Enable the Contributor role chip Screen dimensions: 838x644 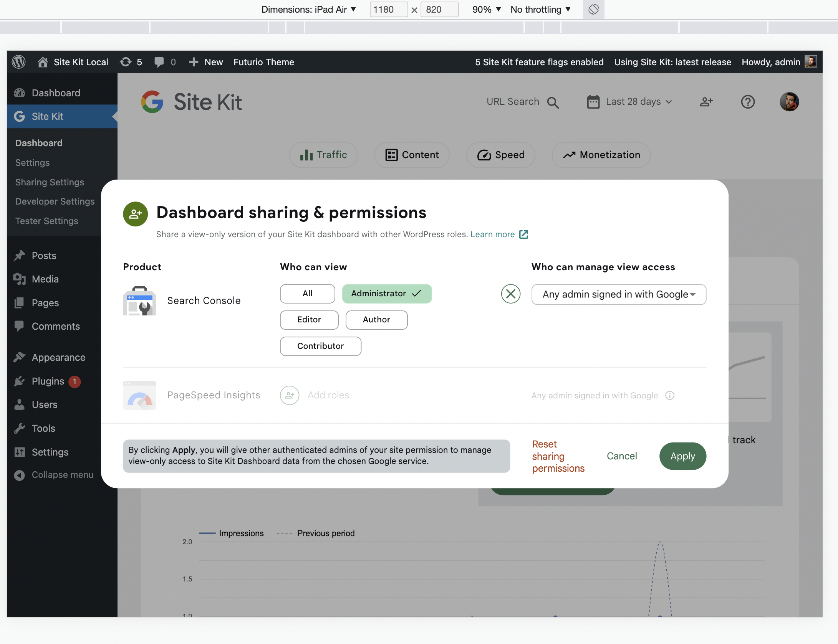320,346
